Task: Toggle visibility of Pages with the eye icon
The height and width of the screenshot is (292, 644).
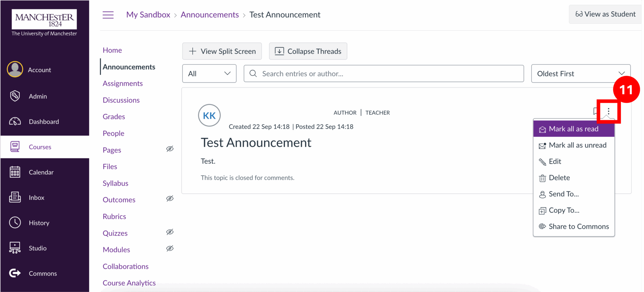Action: point(170,149)
